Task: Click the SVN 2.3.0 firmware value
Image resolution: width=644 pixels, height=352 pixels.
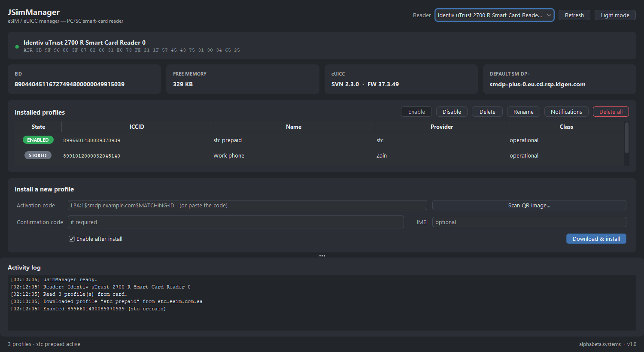Action: [365, 84]
